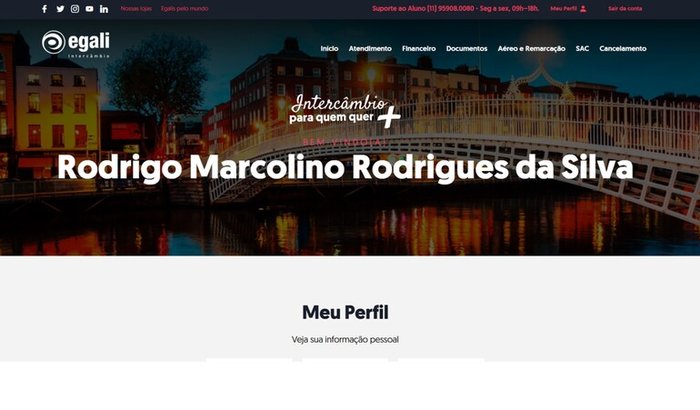
Task: Open the Egalis pelo mundo link
Action: (184, 8)
